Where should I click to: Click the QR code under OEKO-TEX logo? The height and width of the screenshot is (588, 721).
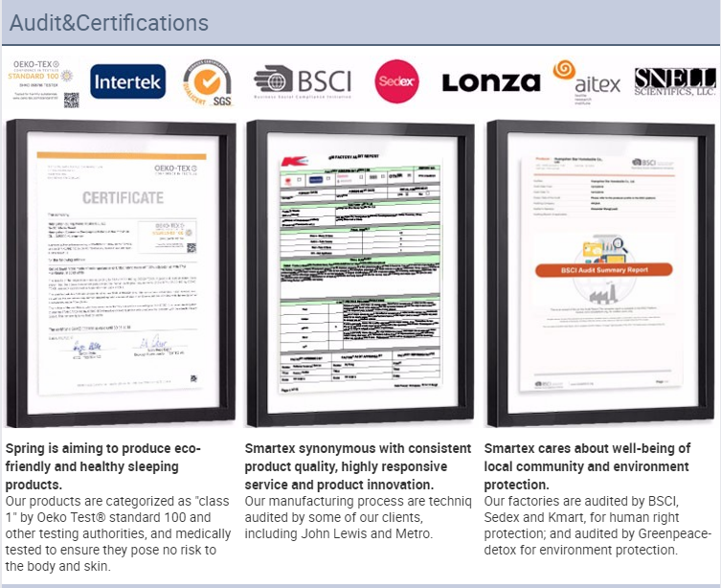pyautogui.click(x=71, y=101)
